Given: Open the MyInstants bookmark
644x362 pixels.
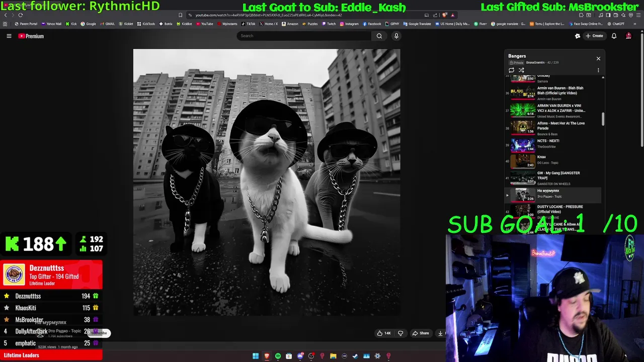Looking at the screenshot, I should [227, 24].
